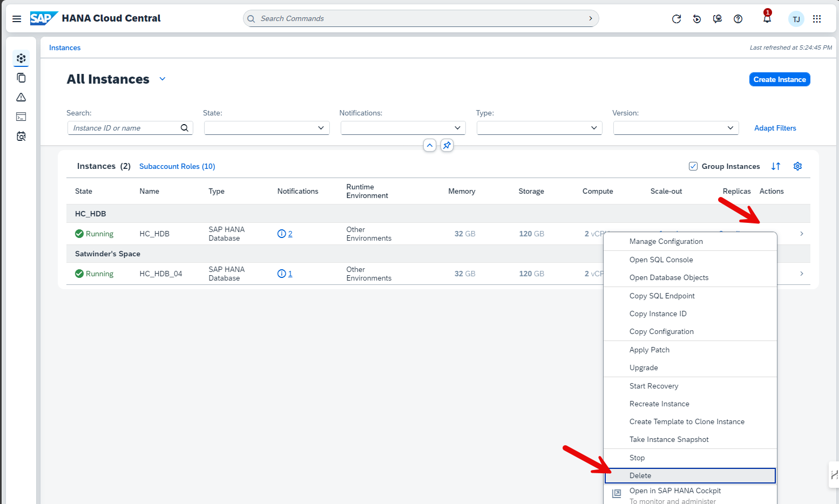The height and width of the screenshot is (504, 839).
Task: Click the refresh icon in header
Action: (676, 19)
